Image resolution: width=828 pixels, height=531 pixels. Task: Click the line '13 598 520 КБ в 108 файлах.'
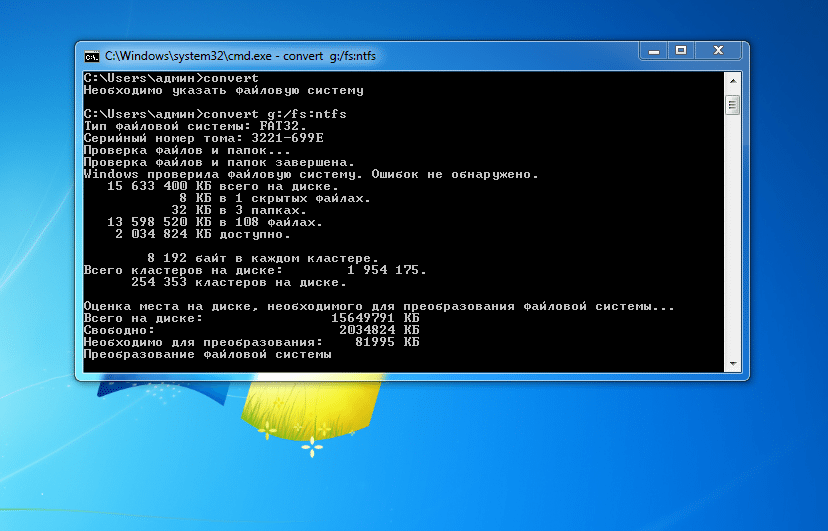215,222
